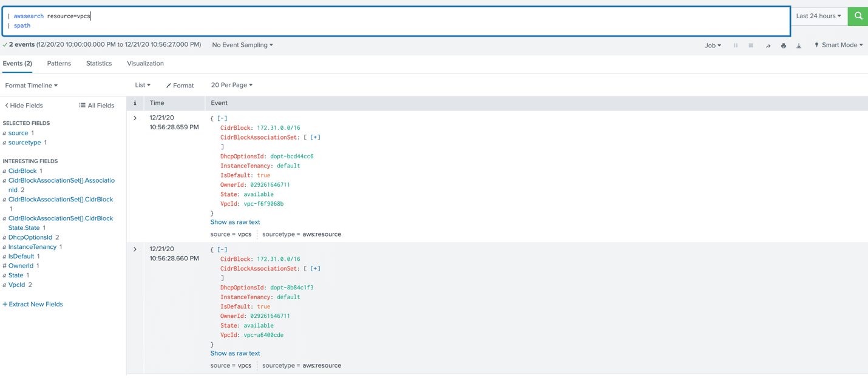Open the OwnerId field
The width and height of the screenshot is (868, 378).
click(21, 266)
